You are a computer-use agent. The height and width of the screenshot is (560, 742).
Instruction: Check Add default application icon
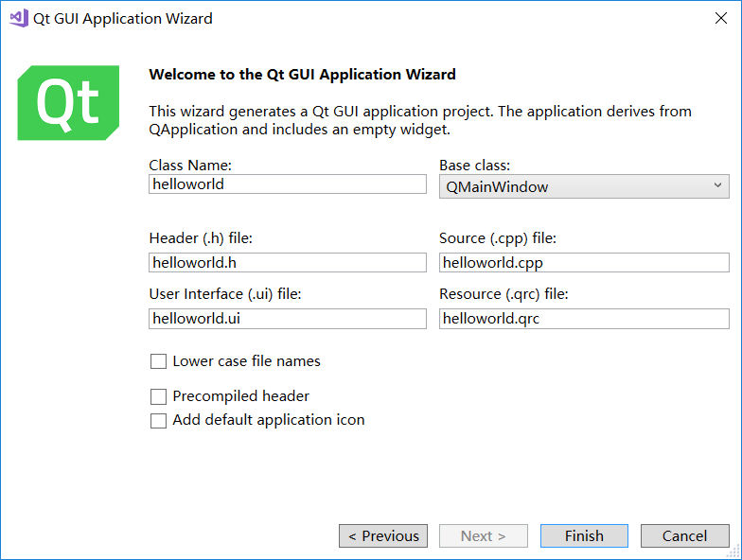158,420
